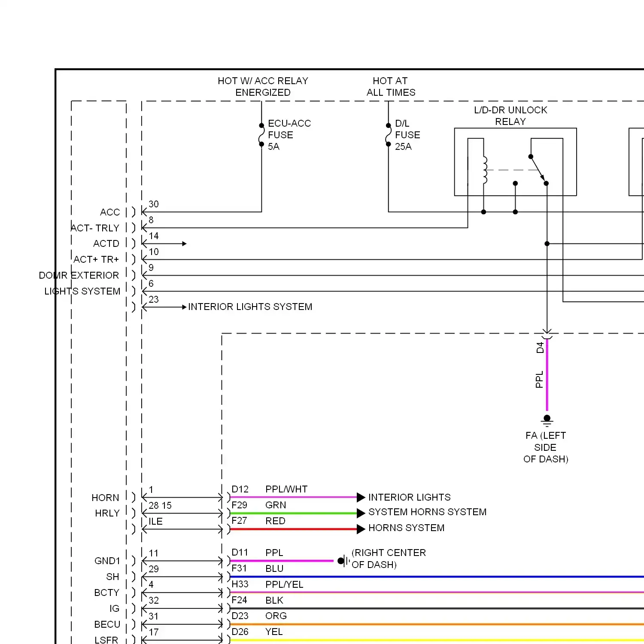Select wire color label 'RED'
The image size is (644, 644).
pyautogui.click(x=275, y=521)
